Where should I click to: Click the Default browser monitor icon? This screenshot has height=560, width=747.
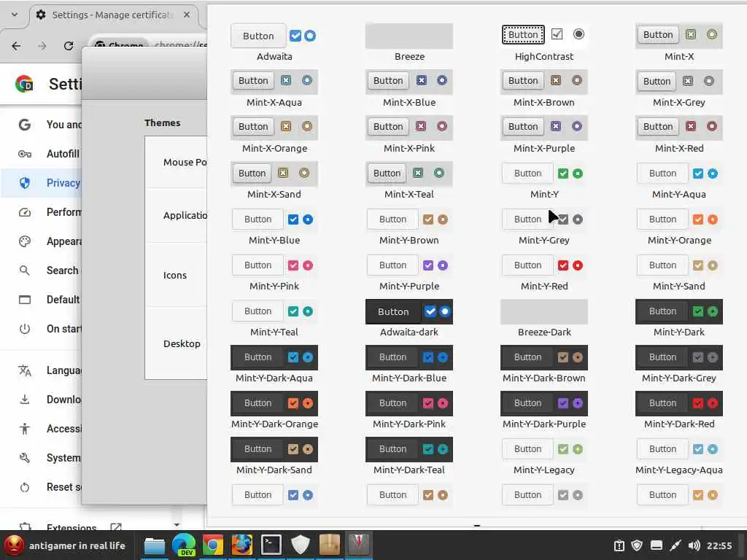pyautogui.click(x=25, y=300)
